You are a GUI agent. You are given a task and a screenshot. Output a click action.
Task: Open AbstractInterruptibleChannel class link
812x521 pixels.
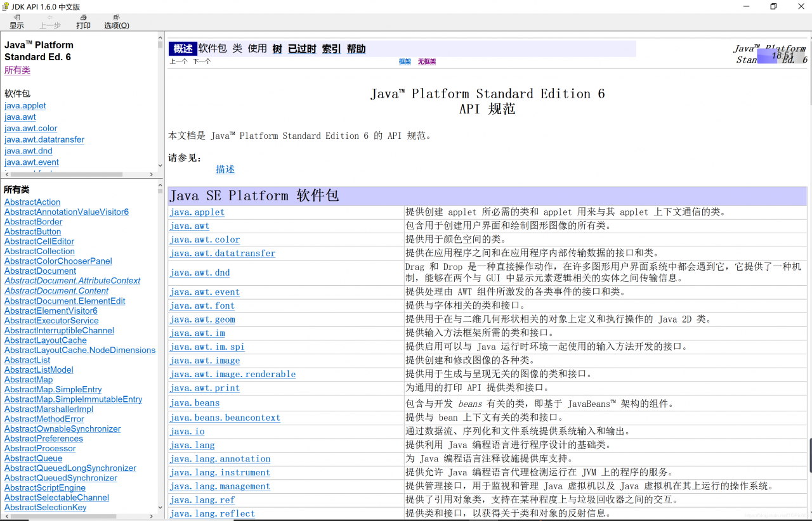tap(59, 330)
